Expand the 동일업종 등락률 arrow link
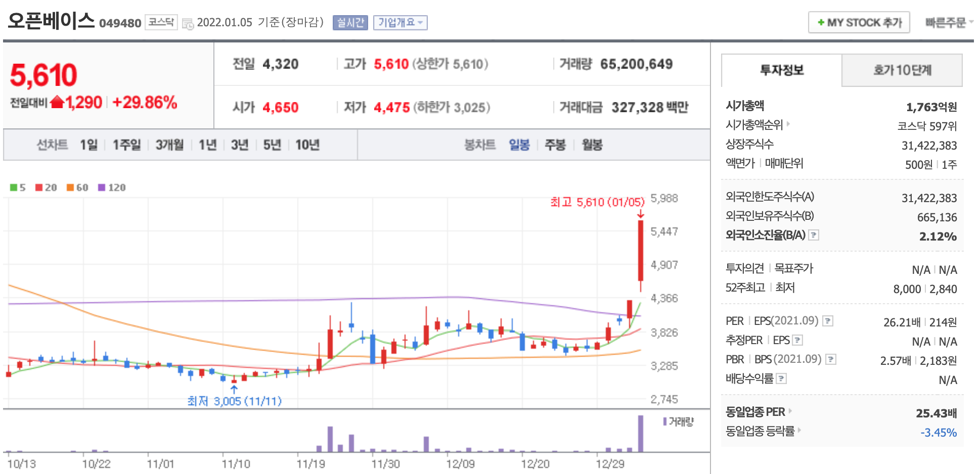Screen dimensions: 980x474 click(799, 430)
